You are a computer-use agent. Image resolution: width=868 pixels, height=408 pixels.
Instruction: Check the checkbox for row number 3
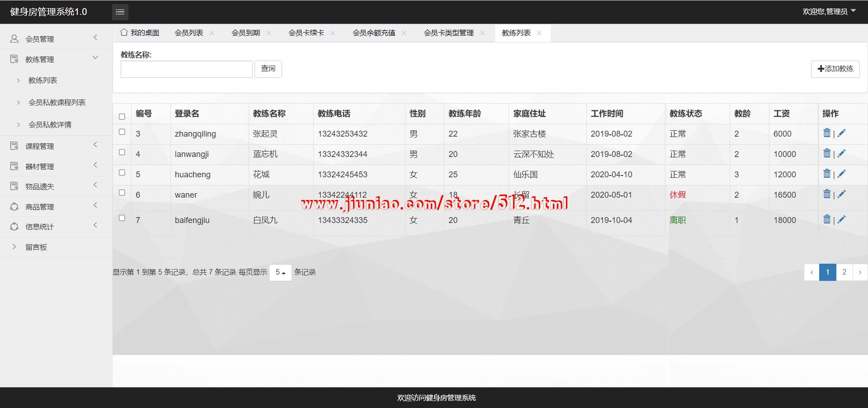pyautogui.click(x=122, y=132)
